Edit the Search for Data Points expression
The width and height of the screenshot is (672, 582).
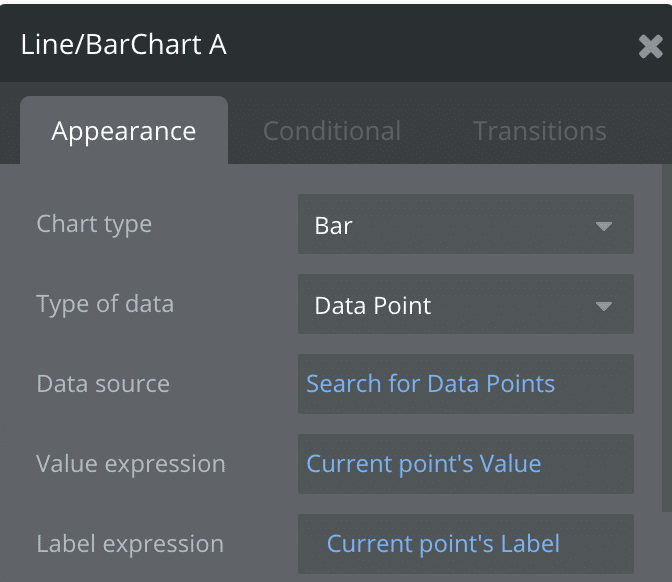coord(430,384)
